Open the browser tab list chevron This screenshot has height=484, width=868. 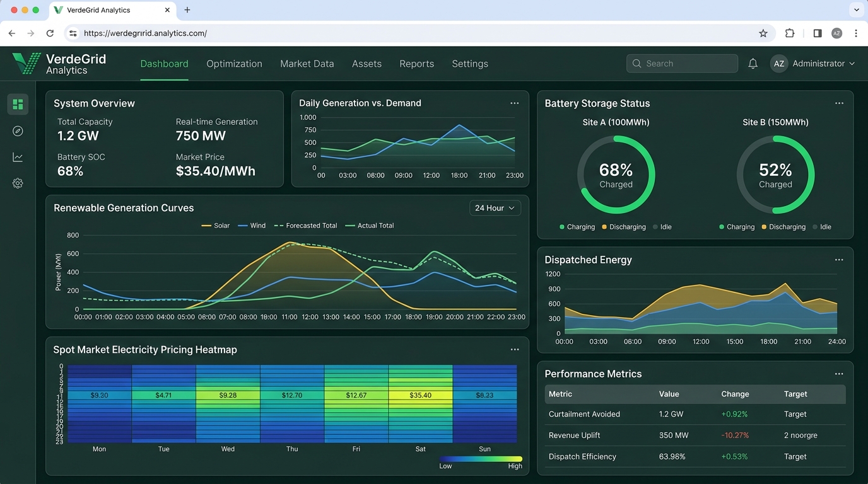(856, 10)
